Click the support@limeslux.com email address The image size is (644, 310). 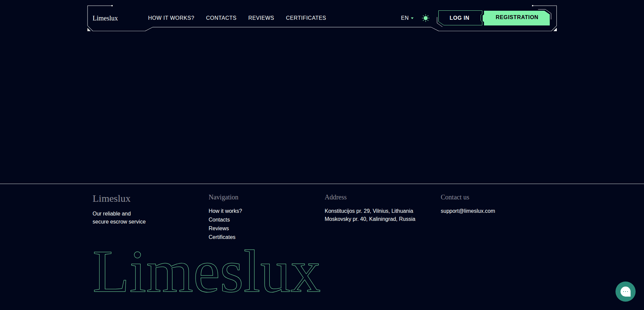[x=468, y=211]
